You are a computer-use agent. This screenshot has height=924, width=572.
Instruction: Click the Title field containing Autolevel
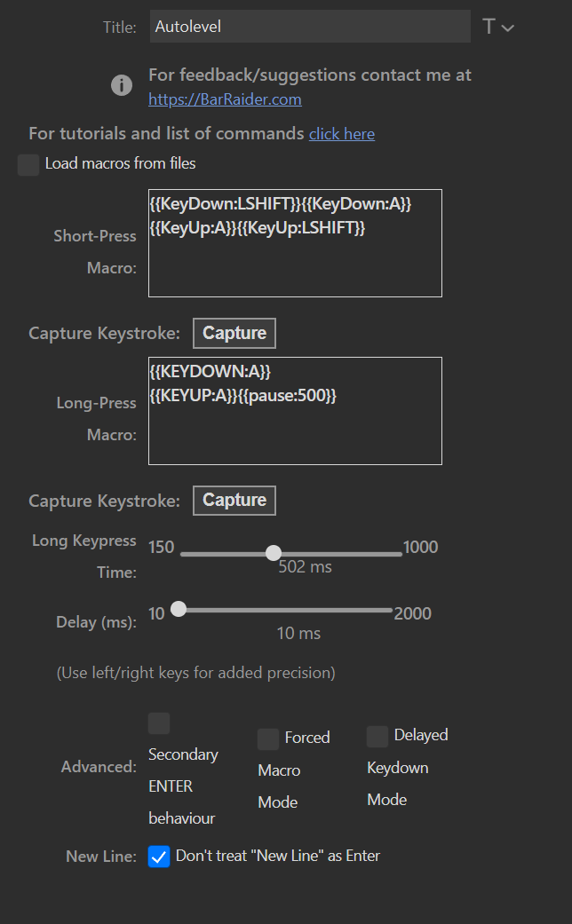[x=310, y=26]
